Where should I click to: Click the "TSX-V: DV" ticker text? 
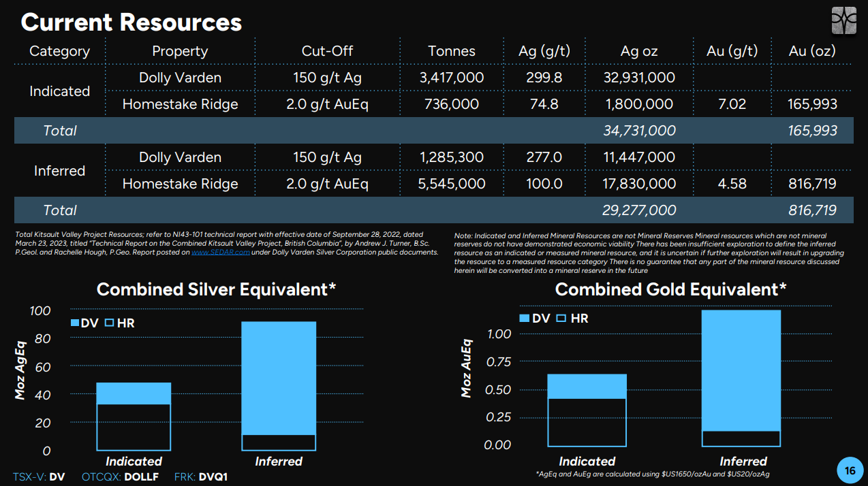(38, 476)
